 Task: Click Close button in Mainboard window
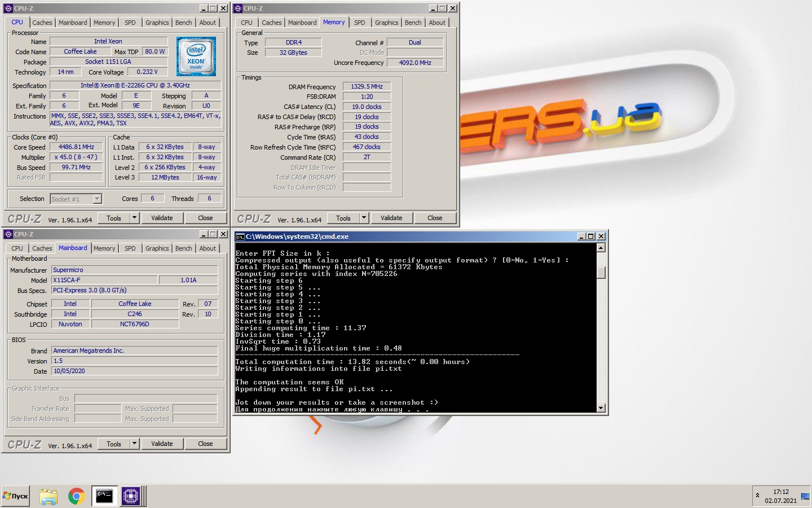pos(205,444)
